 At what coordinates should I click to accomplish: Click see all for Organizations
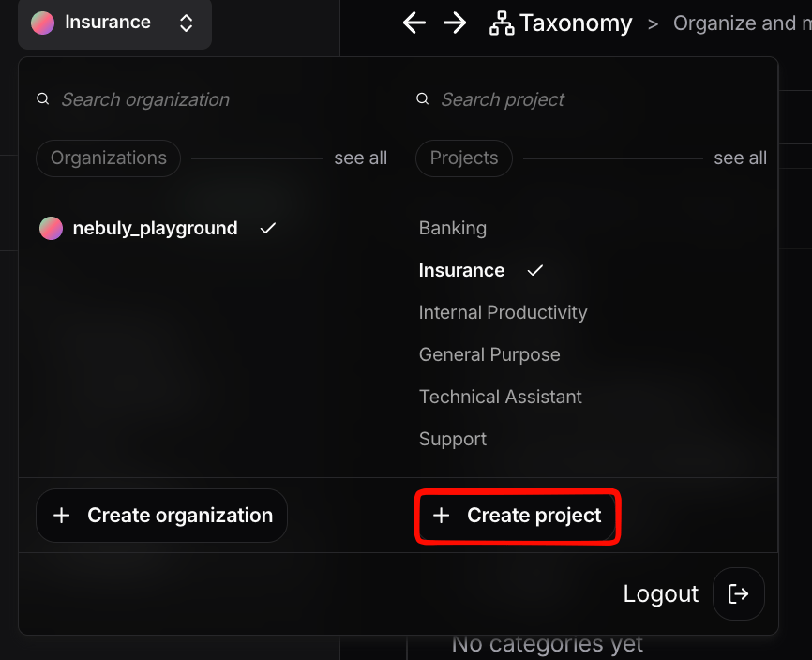click(360, 157)
